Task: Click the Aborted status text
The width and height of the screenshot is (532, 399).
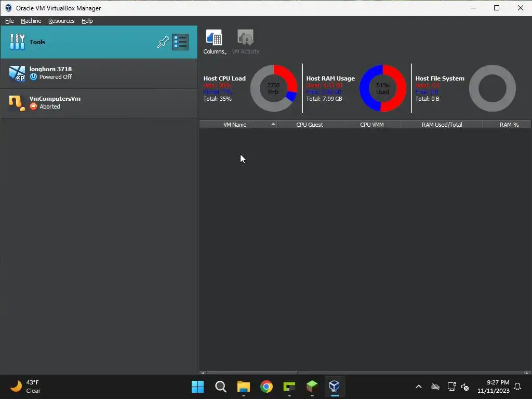Action: click(50, 107)
